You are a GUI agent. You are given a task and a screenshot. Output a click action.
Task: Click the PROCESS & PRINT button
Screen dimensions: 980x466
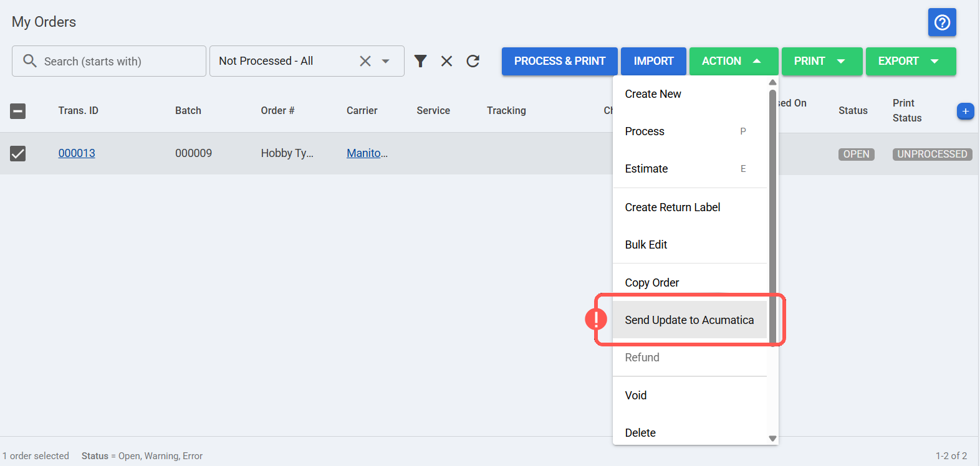560,61
